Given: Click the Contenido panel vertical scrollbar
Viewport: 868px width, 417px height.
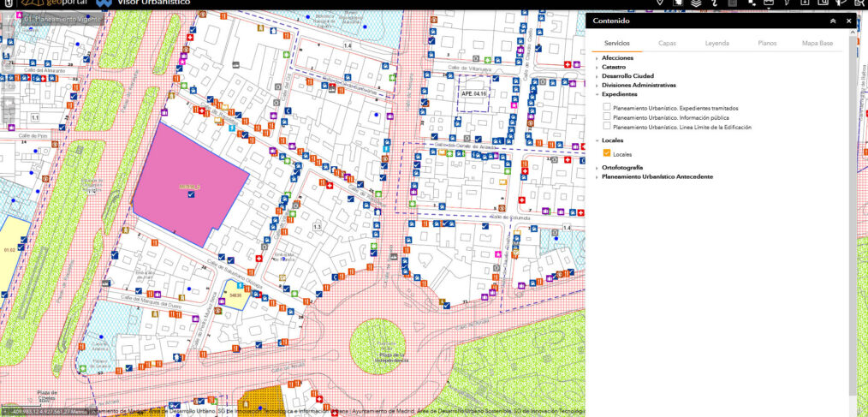Looking at the screenshot, I should pos(852,171).
